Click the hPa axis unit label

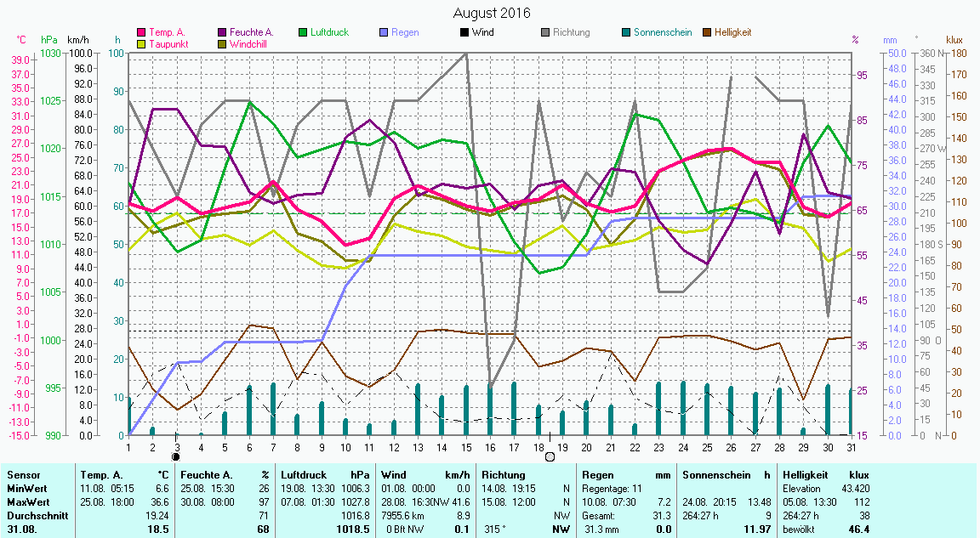click(49, 40)
